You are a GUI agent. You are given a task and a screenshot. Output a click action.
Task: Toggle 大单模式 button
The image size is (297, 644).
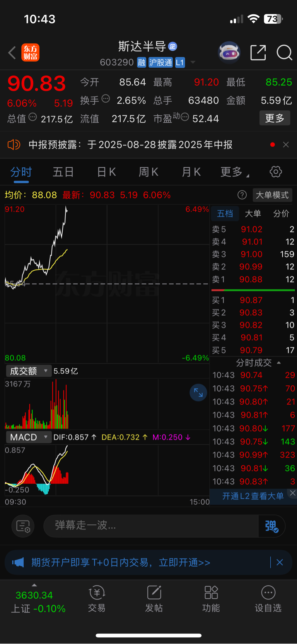[272, 195]
